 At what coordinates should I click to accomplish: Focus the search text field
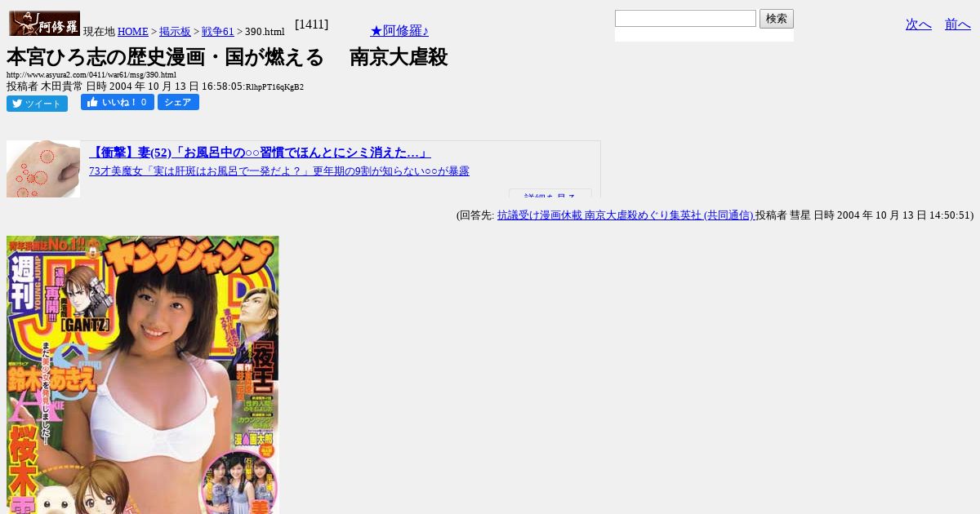point(685,18)
